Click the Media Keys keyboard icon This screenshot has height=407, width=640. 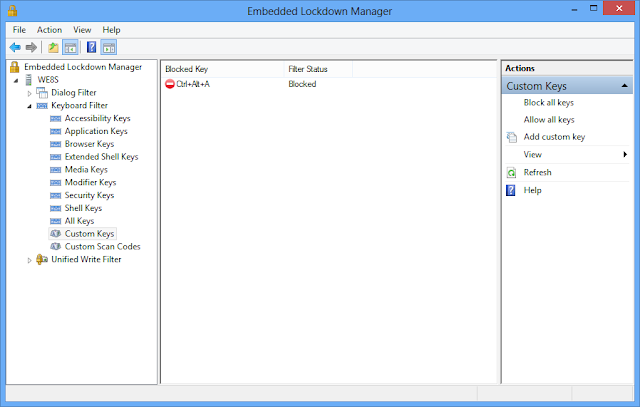tap(56, 170)
